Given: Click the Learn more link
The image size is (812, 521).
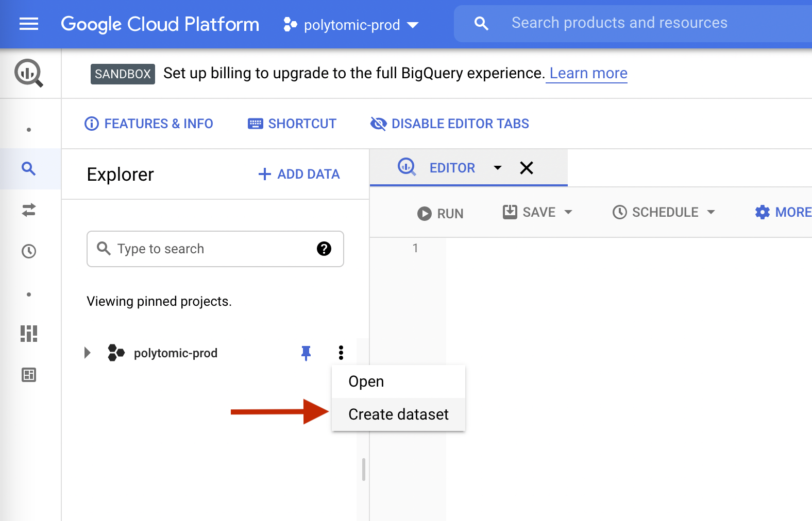Looking at the screenshot, I should coord(588,73).
